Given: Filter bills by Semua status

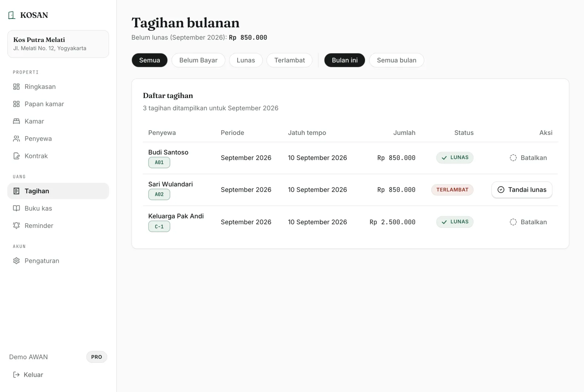Looking at the screenshot, I should [x=150, y=60].
